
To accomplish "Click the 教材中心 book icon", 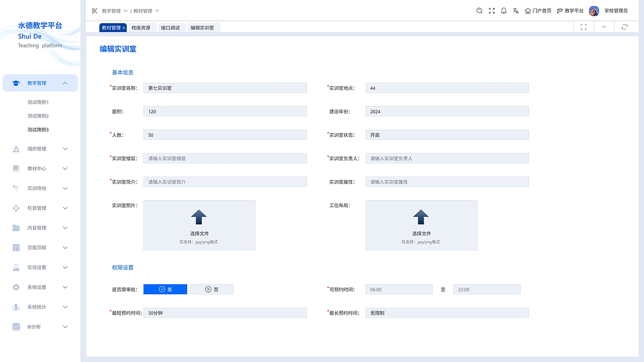I will (x=16, y=168).
